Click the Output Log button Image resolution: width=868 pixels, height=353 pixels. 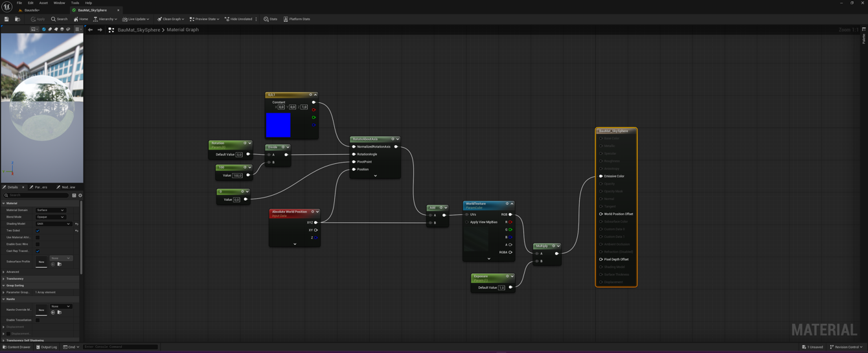pyautogui.click(x=47, y=347)
